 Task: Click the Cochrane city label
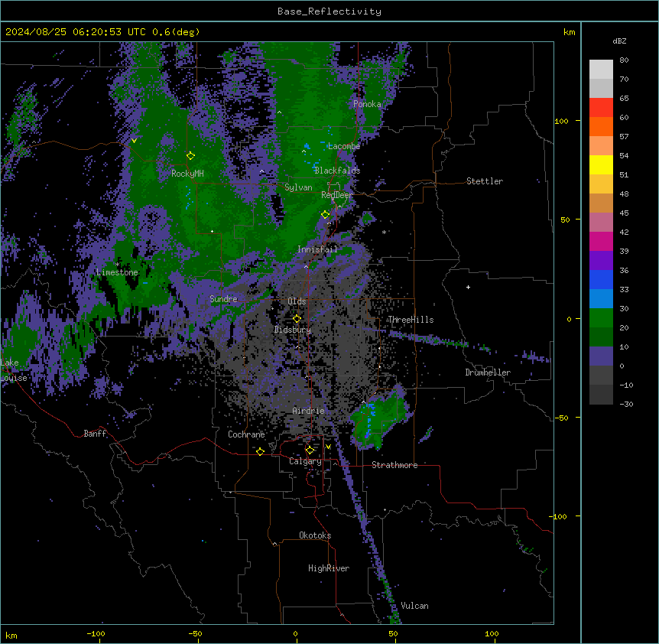(x=246, y=434)
